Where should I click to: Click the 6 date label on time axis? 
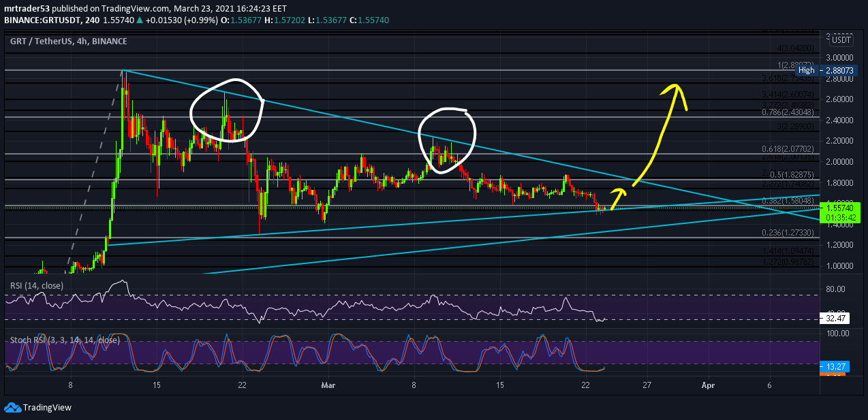pyautogui.click(x=769, y=385)
